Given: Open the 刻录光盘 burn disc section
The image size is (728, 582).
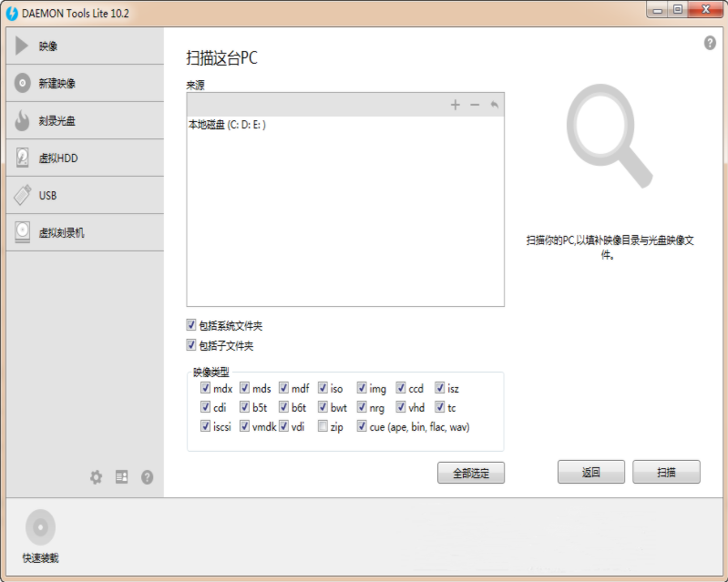Looking at the screenshot, I should [85, 120].
